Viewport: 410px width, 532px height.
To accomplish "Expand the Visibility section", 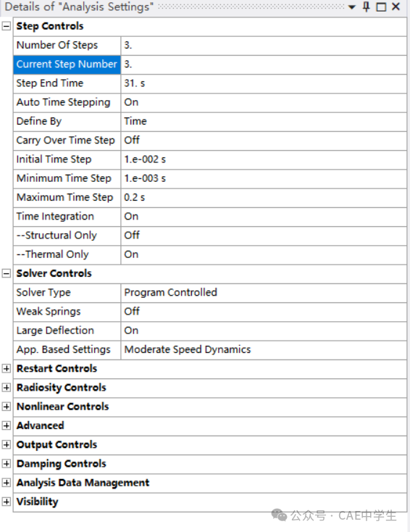I will pos(7,502).
